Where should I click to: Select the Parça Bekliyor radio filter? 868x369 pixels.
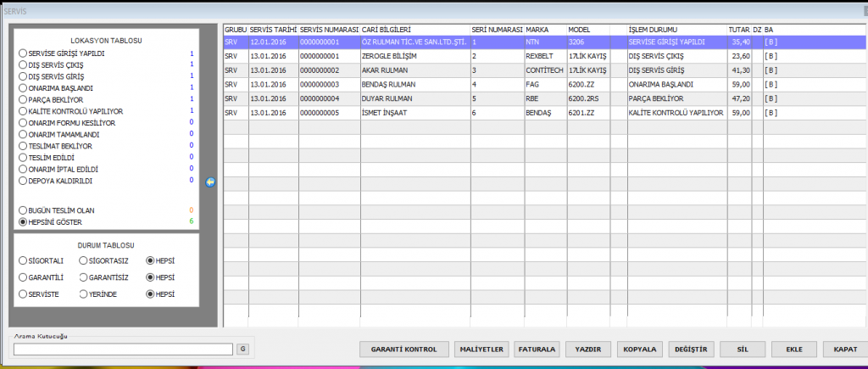point(23,99)
